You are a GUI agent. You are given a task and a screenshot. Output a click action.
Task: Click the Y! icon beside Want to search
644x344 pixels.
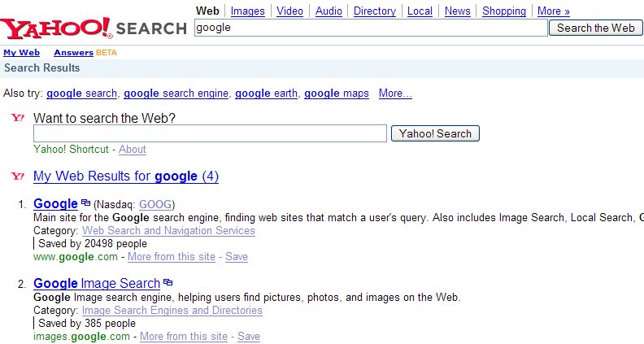click(x=18, y=118)
